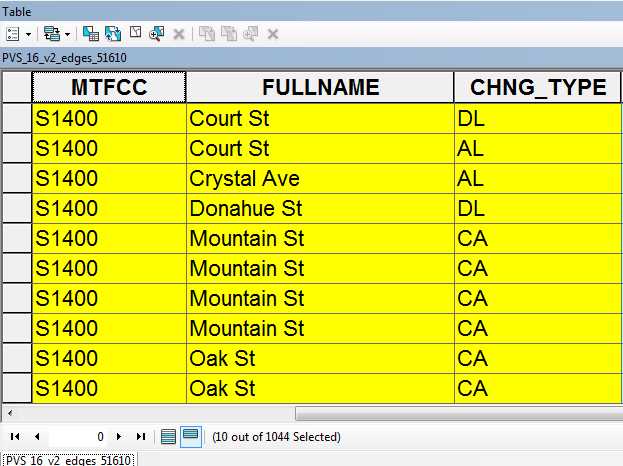Go to the last record
The image size is (623, 466).
(140, 437)
